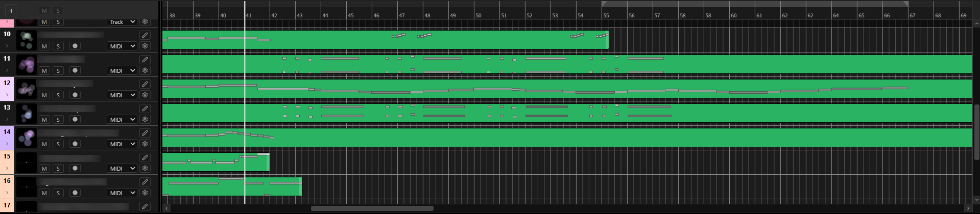980x214 pixels.
Task: Open the edit pencil for track 15
Action: 145,157
